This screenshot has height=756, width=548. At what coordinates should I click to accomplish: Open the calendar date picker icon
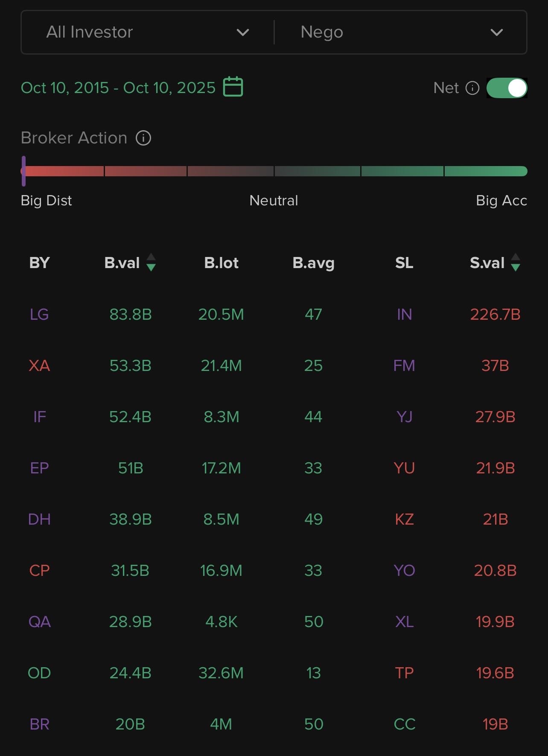click(233, 87)
